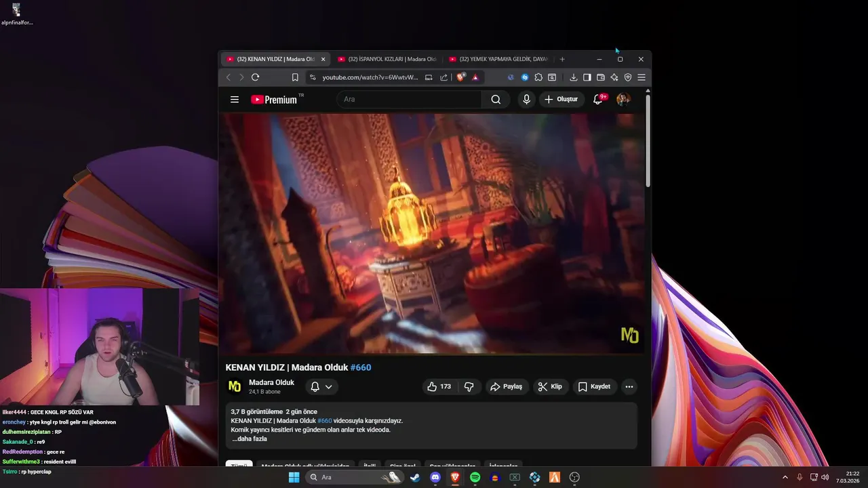The height and width of the screenshot is (488, 868).
Task: Open the #660 hashtag in the title
Action: point(361,367)
